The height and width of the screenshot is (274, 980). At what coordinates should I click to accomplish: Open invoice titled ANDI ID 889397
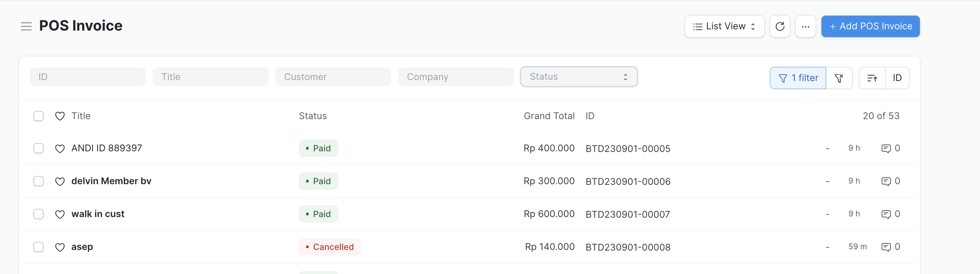(107, 148)
